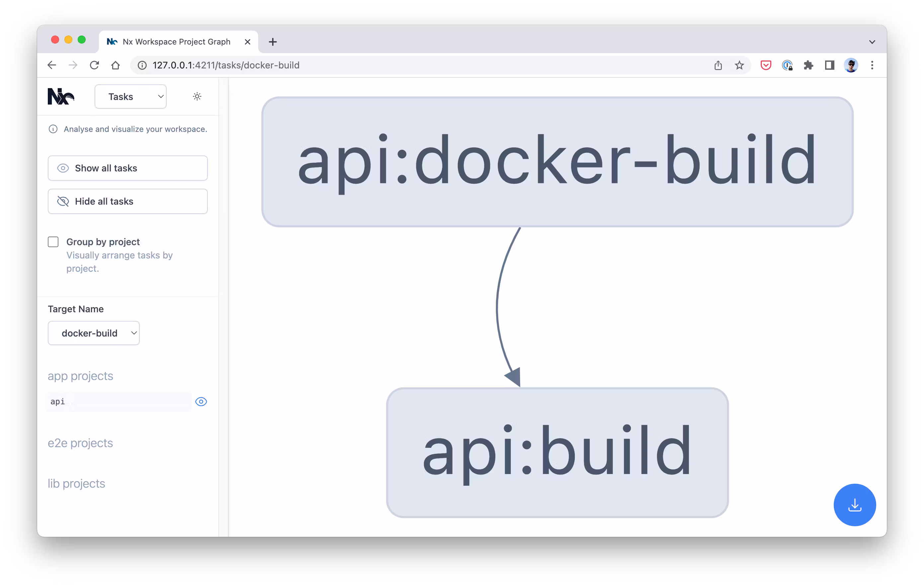The width and height of the screenshot is (924, 586).
Task: Click Hide all tasks button
Action: tap(127, 201)
